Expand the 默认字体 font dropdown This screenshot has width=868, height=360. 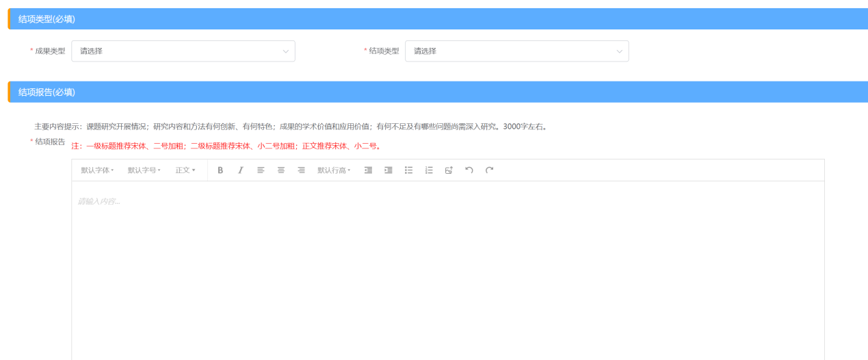(97, 170)
